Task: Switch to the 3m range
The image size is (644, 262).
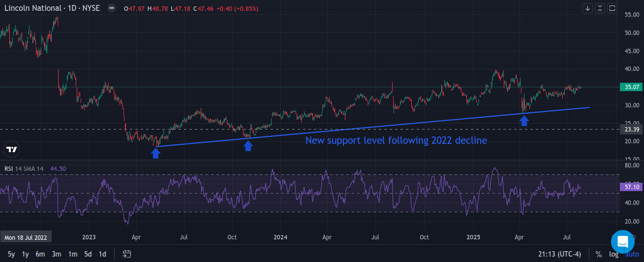Action: tap(57, 254)
